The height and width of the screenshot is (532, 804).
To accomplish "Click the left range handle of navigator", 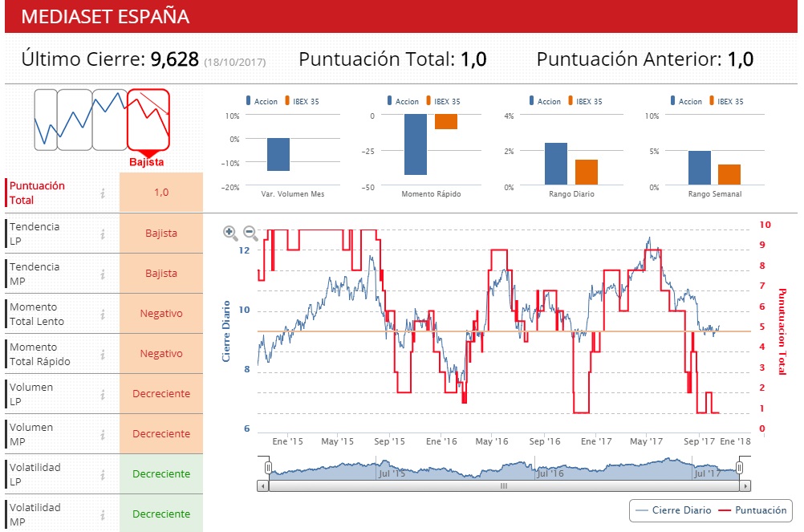I will [x=268, y=468].
